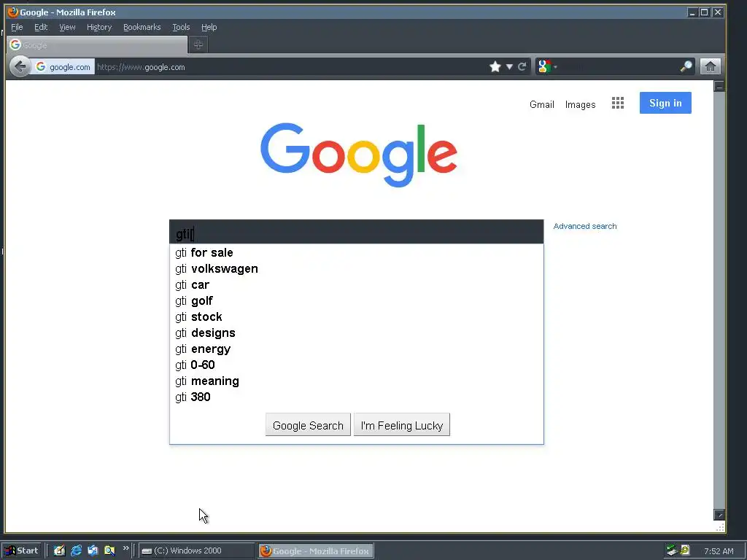This screenshot has height=560, width=747.
Task: Select suggestion "gti car"
Action: [x=356, y=285]
